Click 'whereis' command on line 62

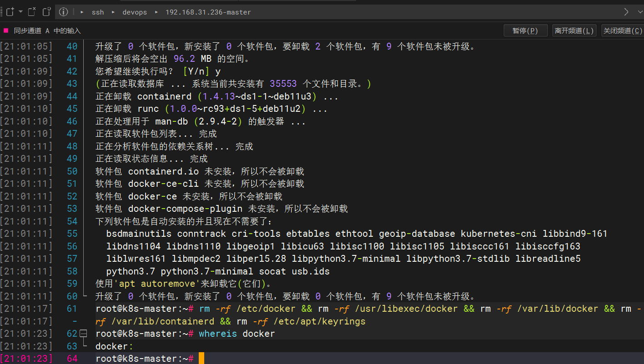coord(218,334)
